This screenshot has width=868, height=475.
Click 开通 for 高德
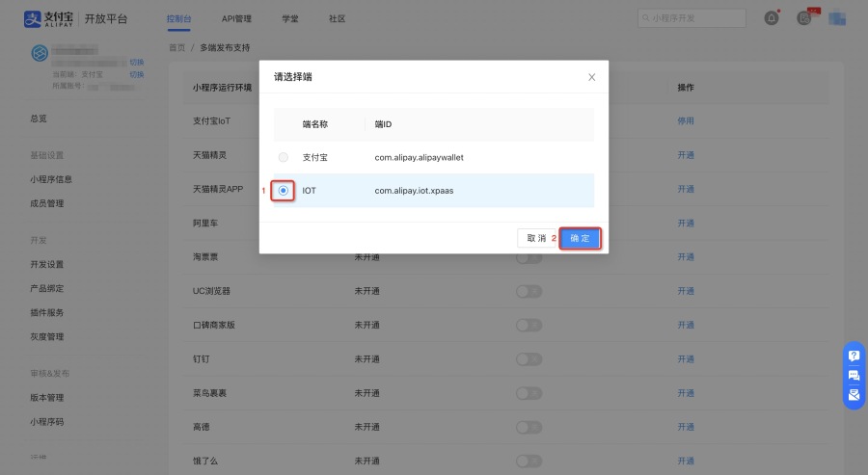click(686, 427)
